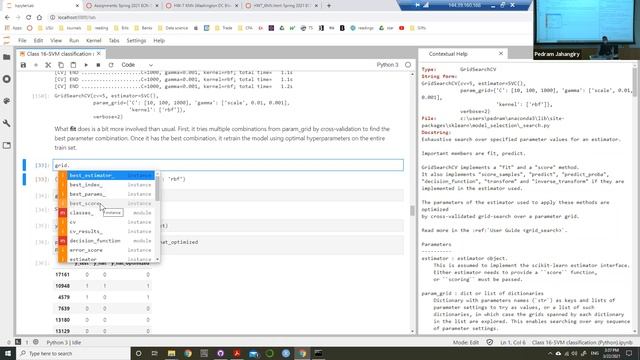Click the Python 3 kernel name
The height and width of the screenshot is (360, 640).
click(x=387, y=65)
